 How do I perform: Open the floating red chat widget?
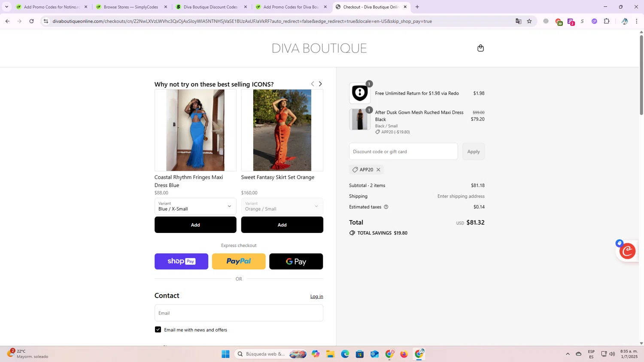(627, 251)
